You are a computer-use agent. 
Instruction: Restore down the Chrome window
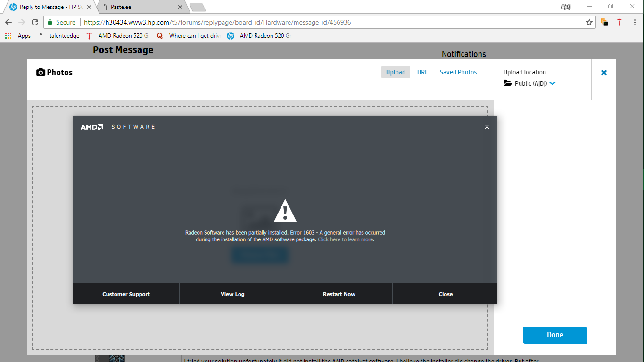tap(611, 7)
